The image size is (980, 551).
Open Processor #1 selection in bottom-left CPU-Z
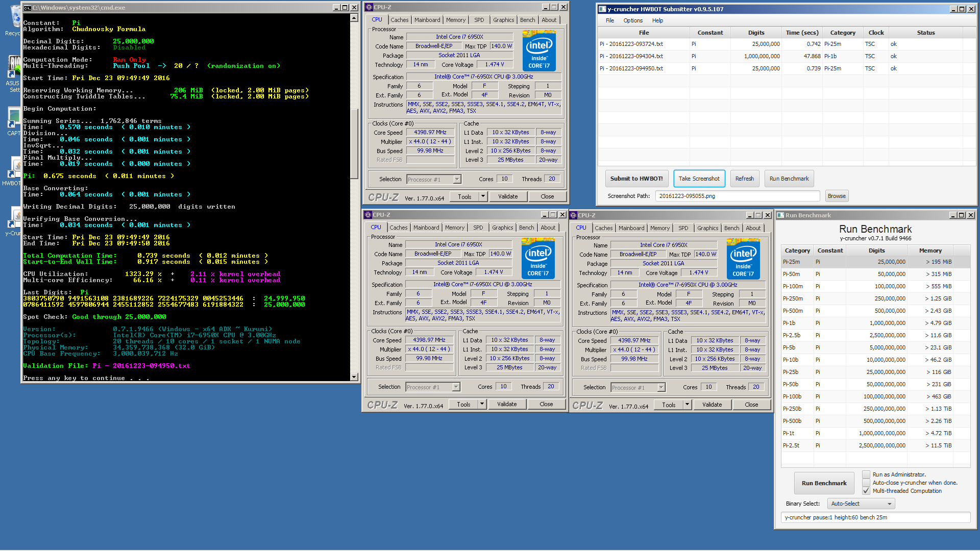click(433, 387)
